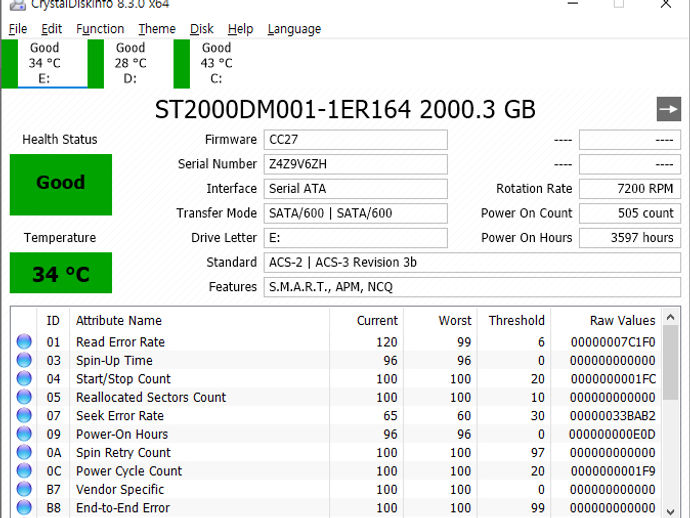Click the Power On Hours value

coord(630,238)
